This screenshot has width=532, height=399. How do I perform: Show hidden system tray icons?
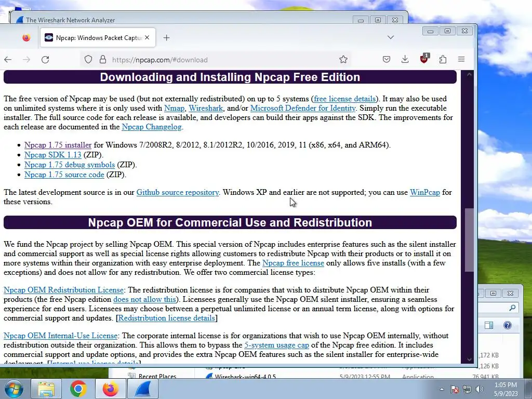point(442,389)
